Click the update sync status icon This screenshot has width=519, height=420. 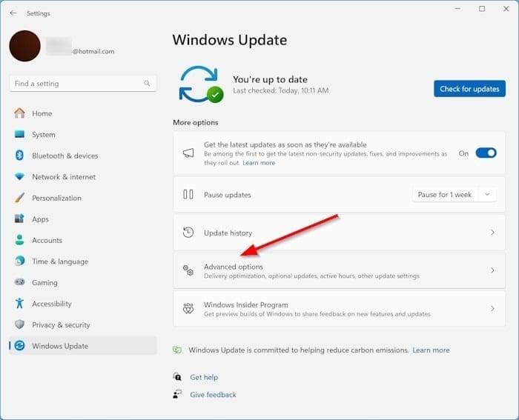coord(201,84)
